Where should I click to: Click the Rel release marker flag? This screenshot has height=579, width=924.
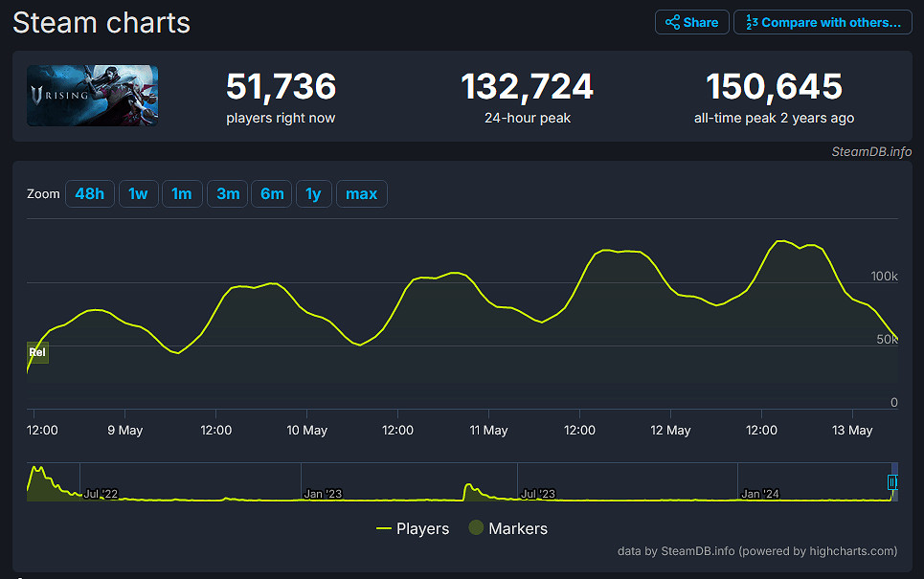pos(37,352)
